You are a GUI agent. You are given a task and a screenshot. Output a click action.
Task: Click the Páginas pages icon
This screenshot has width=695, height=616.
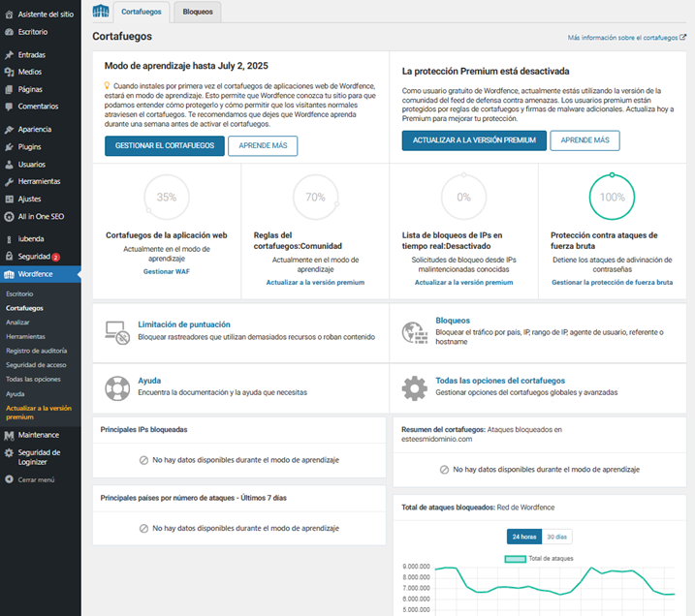point(9,89)
